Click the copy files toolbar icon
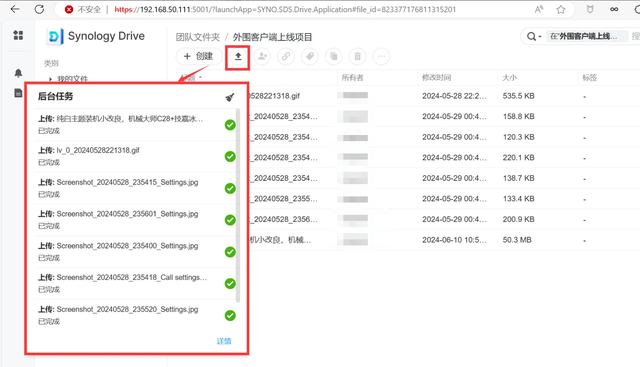This screenshot has width=640, height=367. (x=333, y=56)
